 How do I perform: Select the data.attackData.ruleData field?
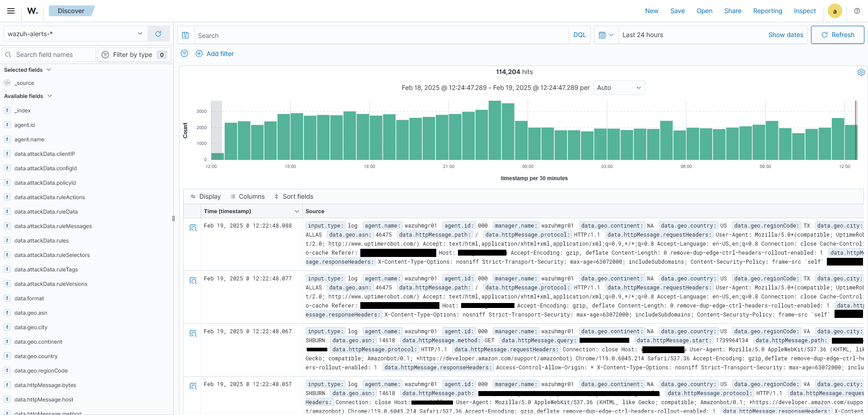tap(46, 212)
